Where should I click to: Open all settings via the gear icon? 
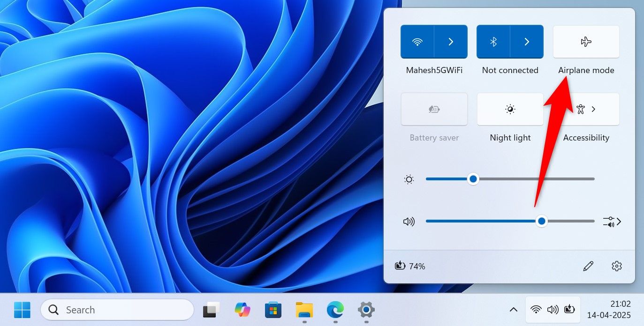(616, 266)
